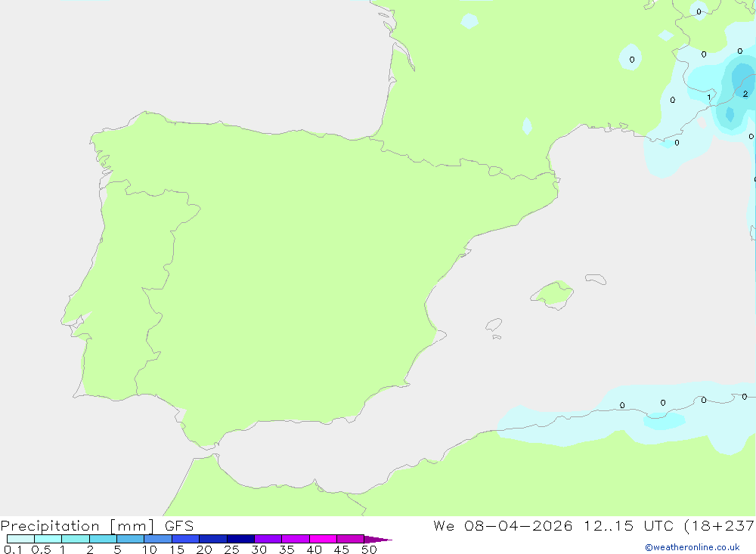Click the '0.5' legend scale label

[41, 549]
